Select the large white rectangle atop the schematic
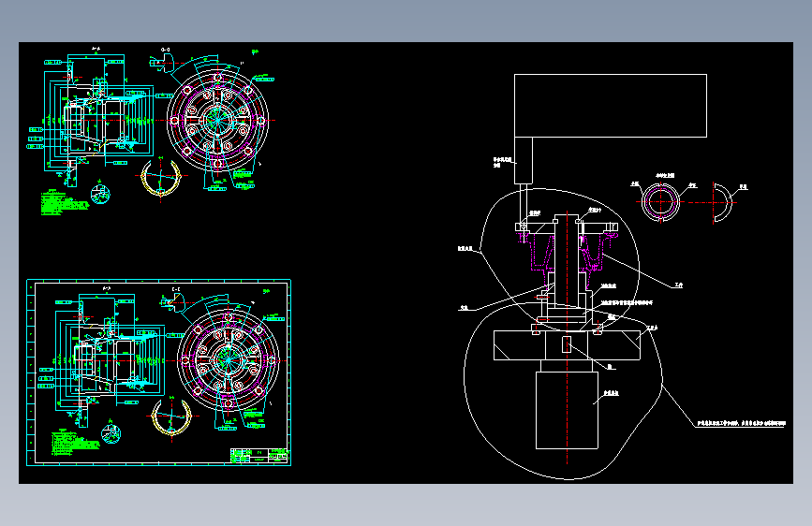This screenshot has height=526, width=812. click(x=611, y=106)
